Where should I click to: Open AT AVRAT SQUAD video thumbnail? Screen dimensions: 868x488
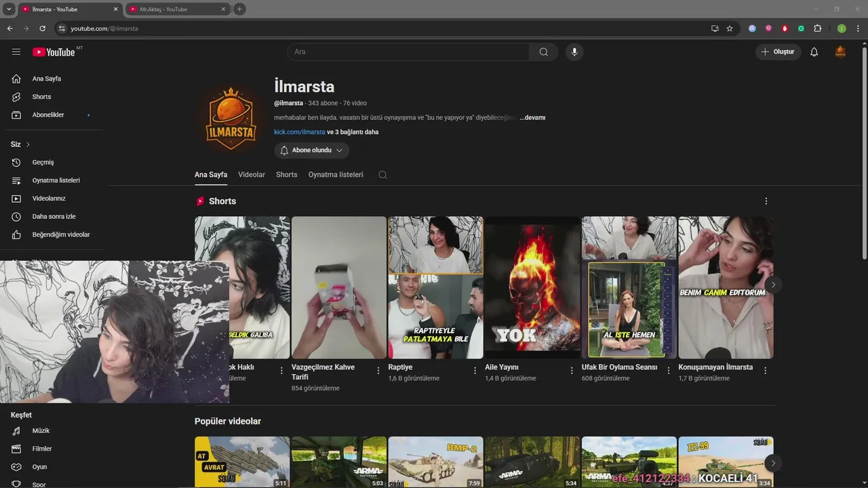[x=242, y=462]
